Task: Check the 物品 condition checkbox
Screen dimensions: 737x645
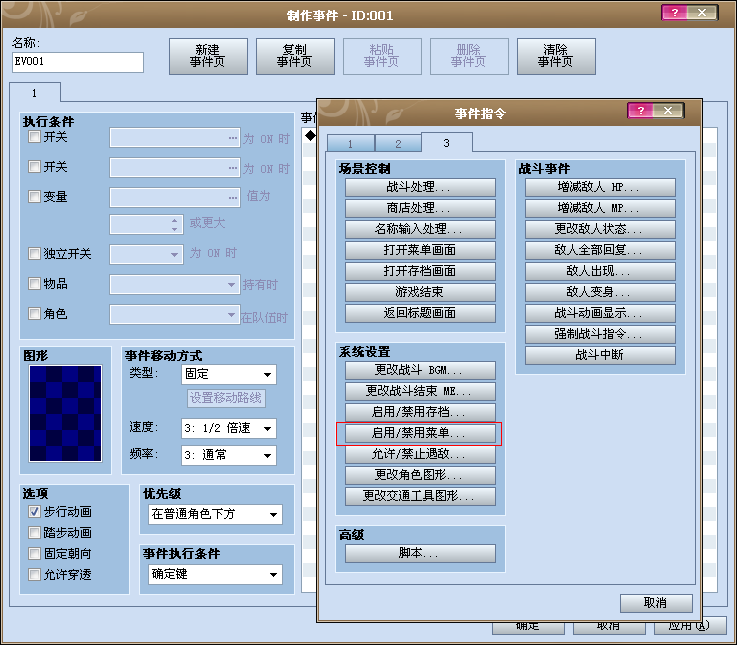Action: pos(34,283)
